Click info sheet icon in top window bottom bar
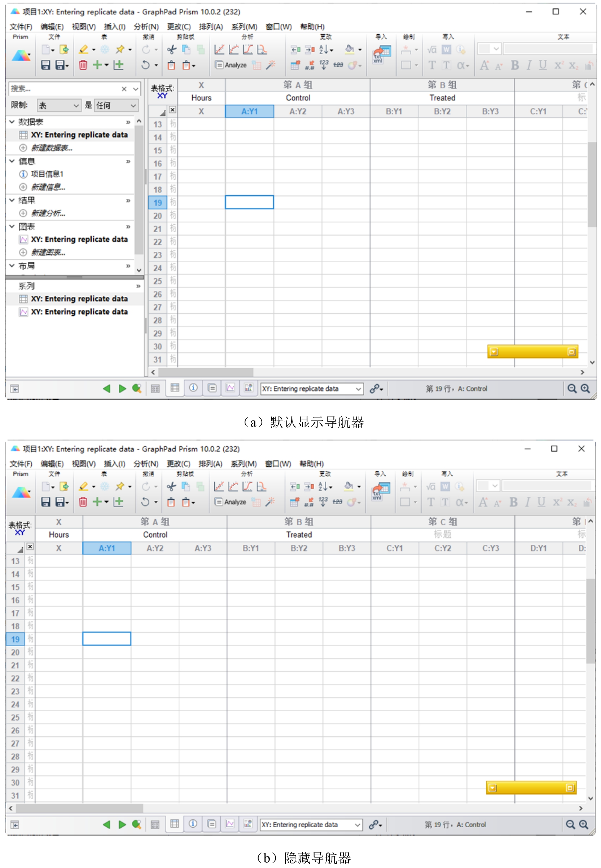Viewport: 601px width, 868px height. point(193,388)
